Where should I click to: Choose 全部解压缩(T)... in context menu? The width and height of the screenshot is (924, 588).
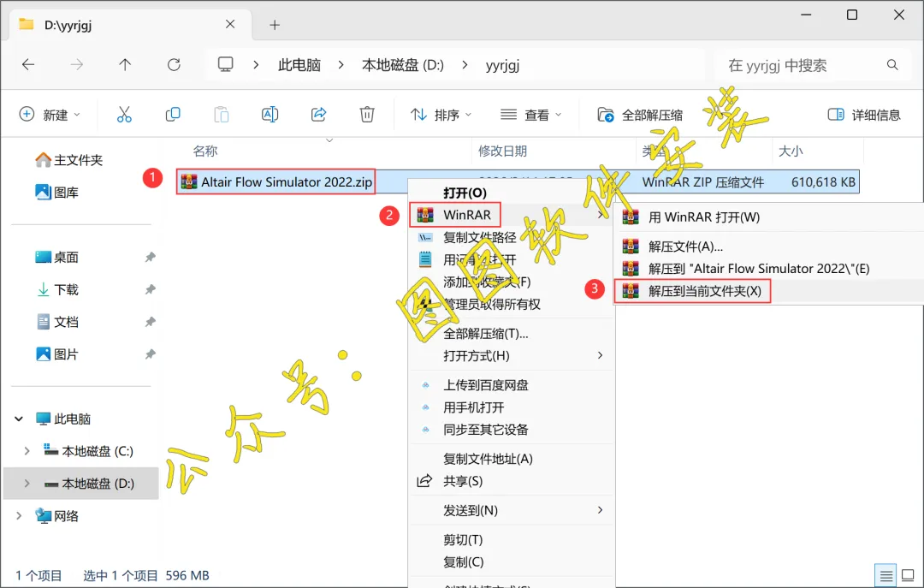click(x=486, y=333)
